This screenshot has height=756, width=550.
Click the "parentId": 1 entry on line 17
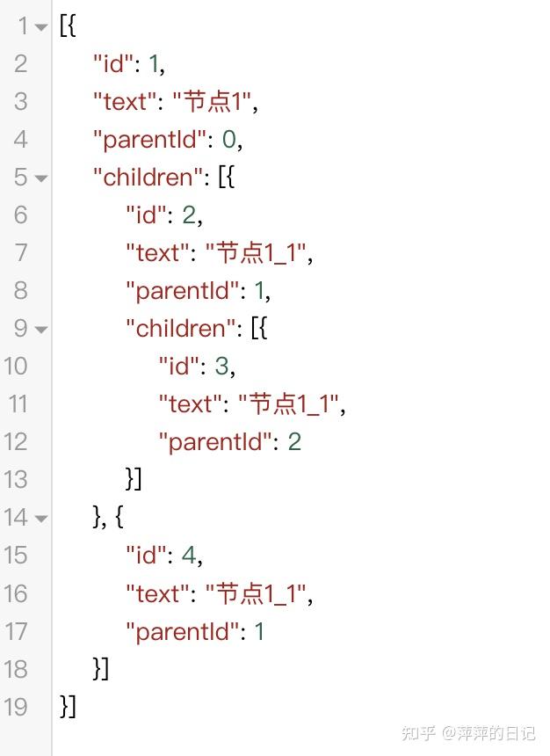point(196,631)
